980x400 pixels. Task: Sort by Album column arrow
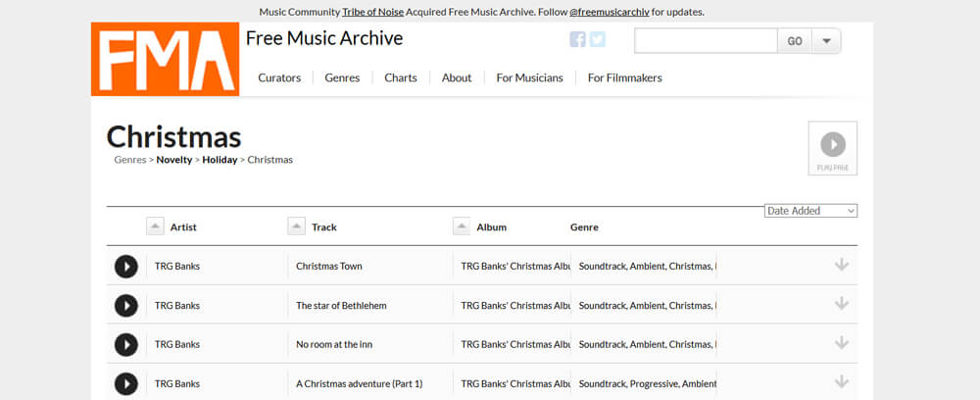pos(462,226)
